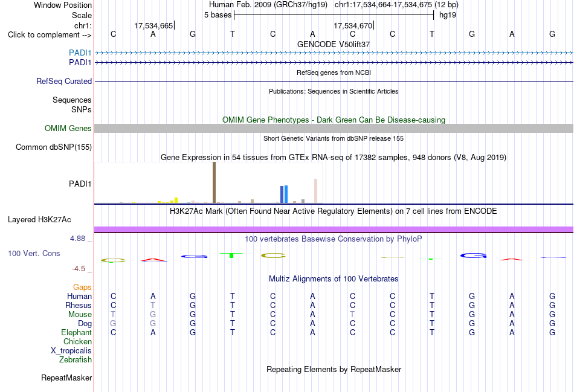Viewport: 574px width, 392px height.
Task: Click the H3K27Ac Mark ENCODE title
Action: coord(334,211)
